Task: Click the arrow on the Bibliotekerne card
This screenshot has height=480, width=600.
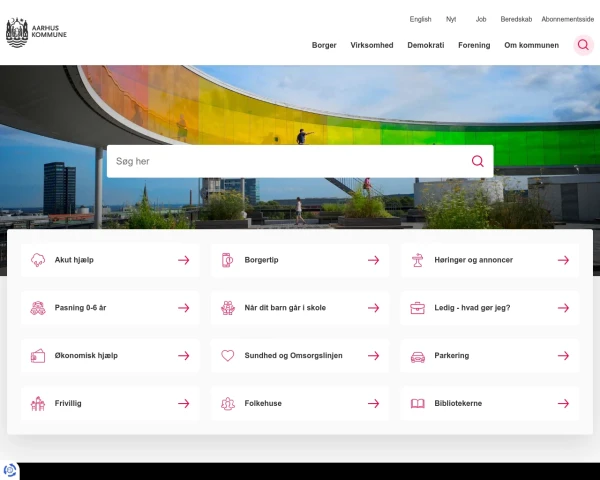Action: tap(563, 403)
